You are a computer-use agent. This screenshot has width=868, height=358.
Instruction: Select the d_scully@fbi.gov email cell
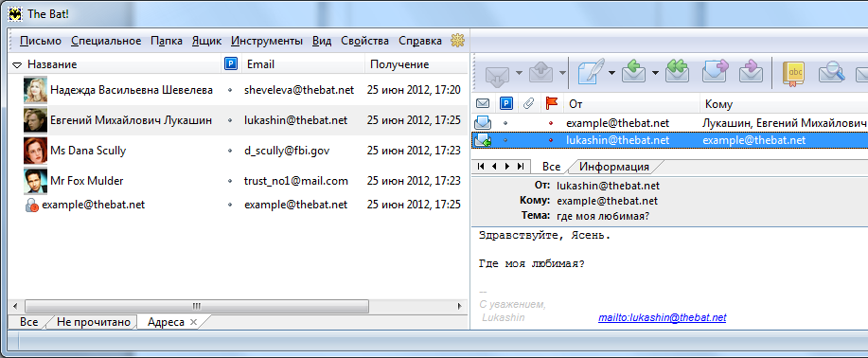[288, 151]
